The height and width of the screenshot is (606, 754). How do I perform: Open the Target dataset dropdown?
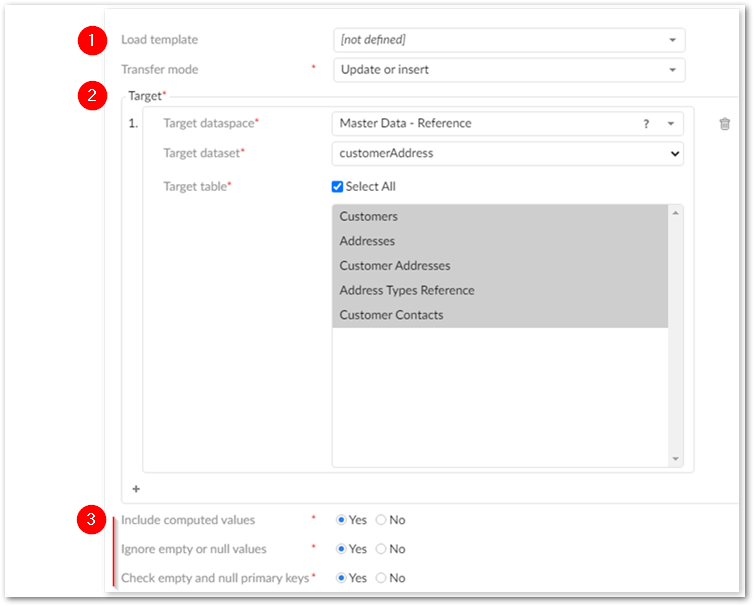[x=675, y=154]
